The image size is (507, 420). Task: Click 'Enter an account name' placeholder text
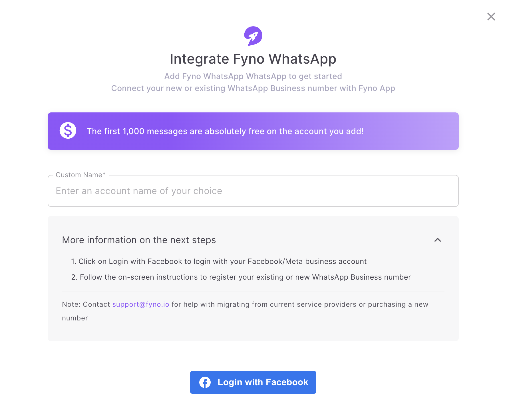(139, 191)
